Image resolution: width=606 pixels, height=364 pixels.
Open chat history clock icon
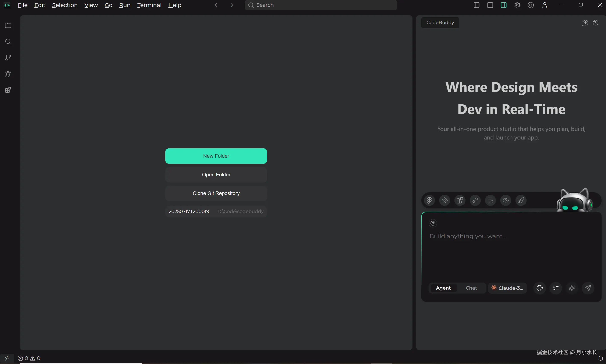595,23
